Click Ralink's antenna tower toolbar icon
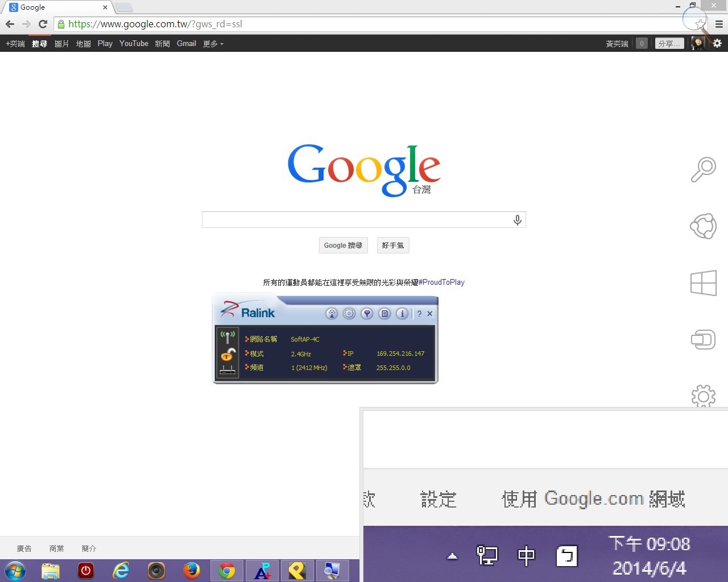728x582 pixels. tap(332, 313)
